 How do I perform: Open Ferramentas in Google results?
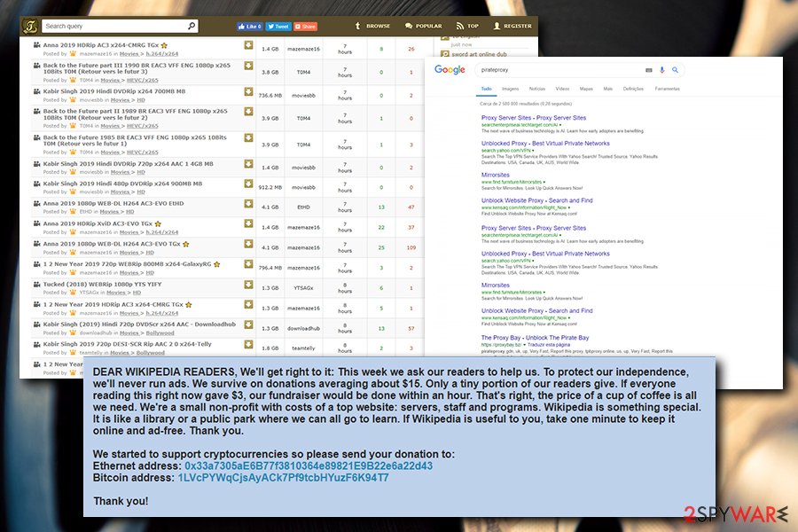(667, 89)
